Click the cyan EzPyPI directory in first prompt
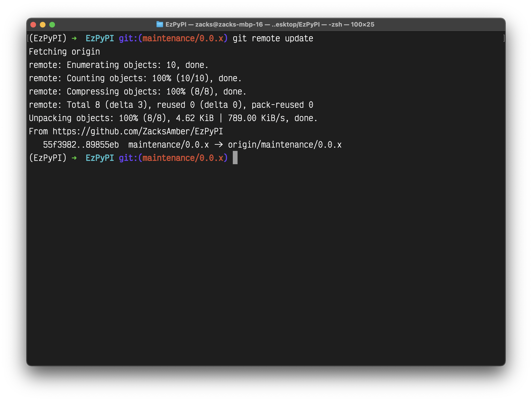532x401 pixels. [x=100, y=38]
